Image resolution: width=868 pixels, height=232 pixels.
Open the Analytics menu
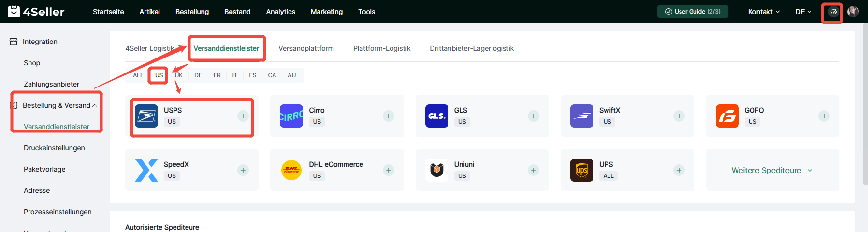tap(281, 12)
